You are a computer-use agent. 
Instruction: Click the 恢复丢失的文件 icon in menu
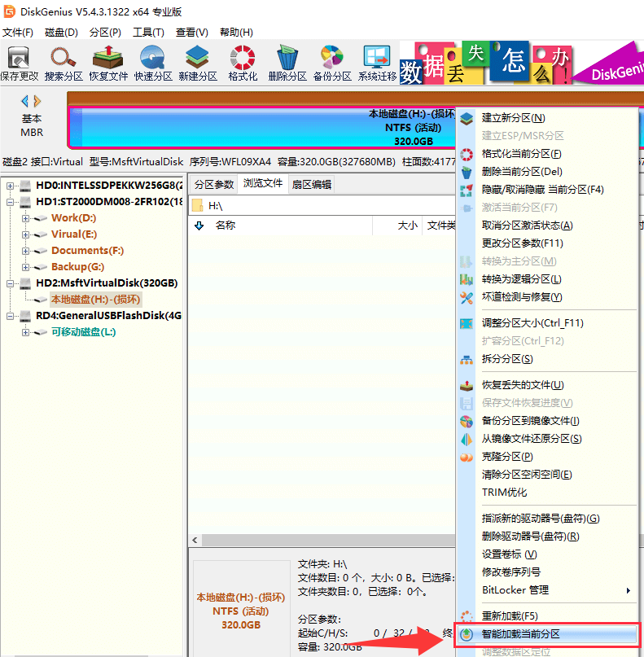tap(467, 385)
